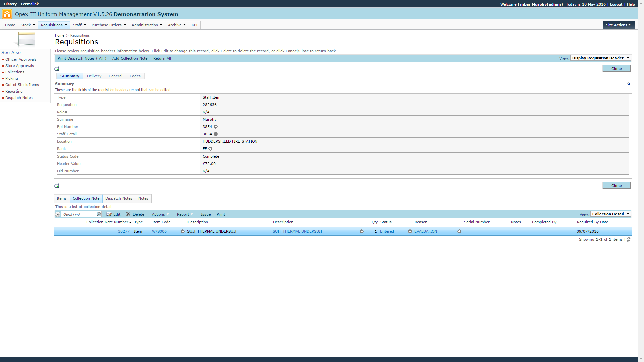Viewport: 644px width, 362px height.
Task: Click the arrow icon next to Rank FF
Action: (x=210, y=149)
